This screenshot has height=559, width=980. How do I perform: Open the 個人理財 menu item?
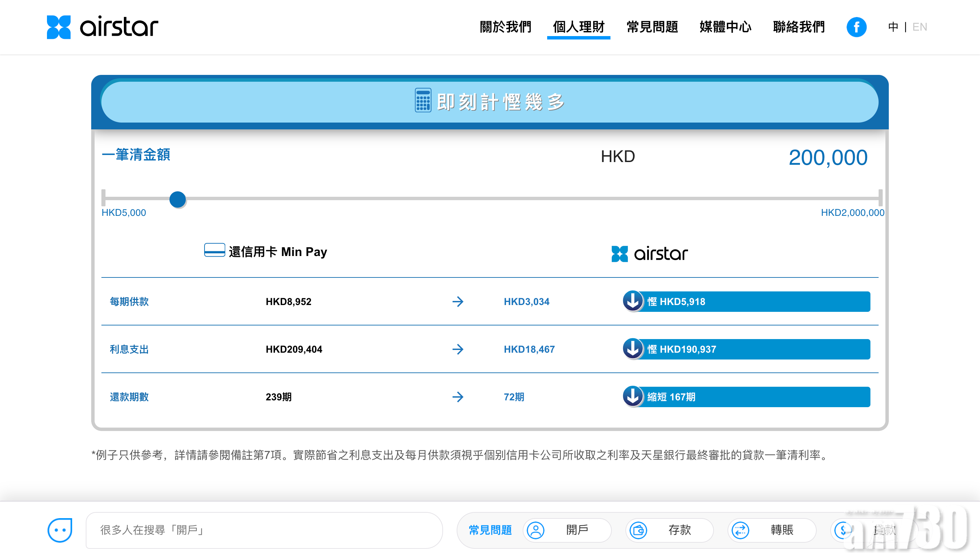(578, 27)
